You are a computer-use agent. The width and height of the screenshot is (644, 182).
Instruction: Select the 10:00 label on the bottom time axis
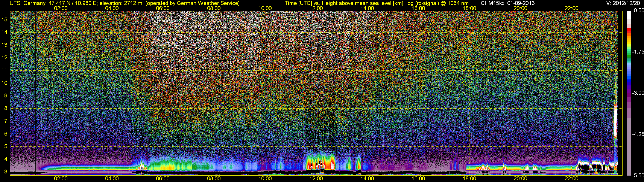[265, 179]
